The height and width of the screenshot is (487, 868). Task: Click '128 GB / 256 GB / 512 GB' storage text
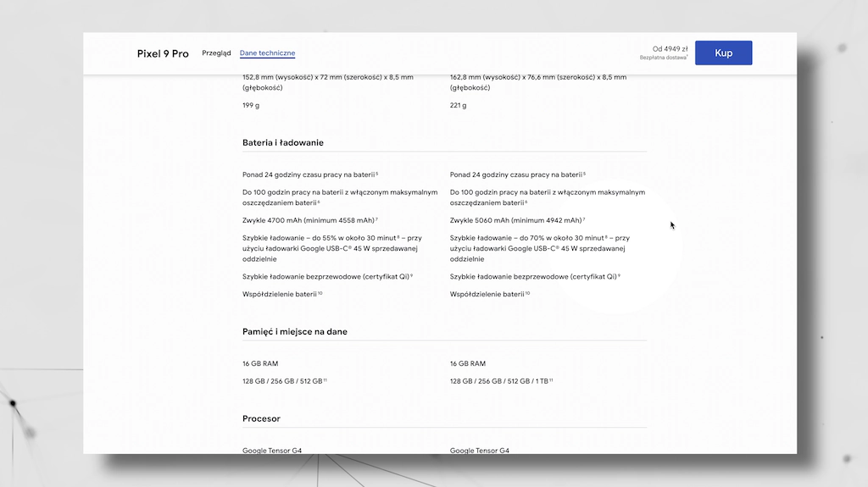[x=285, y=381]
